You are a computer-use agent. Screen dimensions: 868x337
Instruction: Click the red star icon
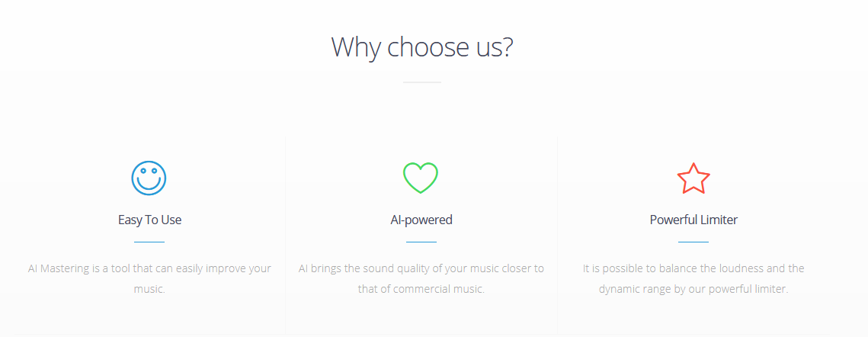pyautogui.click(x=693, y=178)
